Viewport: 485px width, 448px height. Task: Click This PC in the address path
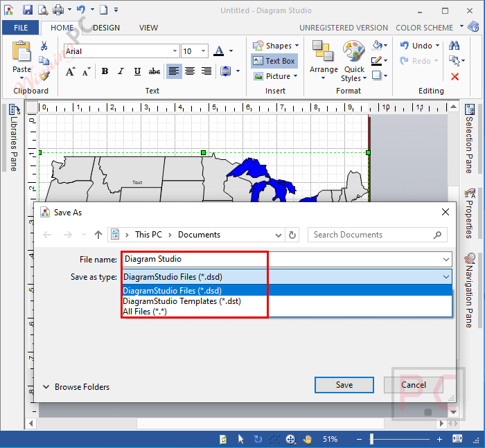tap(148, 235)
